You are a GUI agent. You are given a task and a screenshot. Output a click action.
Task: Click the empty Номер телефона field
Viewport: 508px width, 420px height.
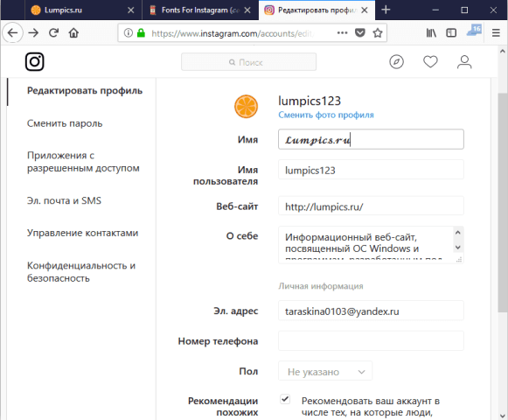[371, 341]
